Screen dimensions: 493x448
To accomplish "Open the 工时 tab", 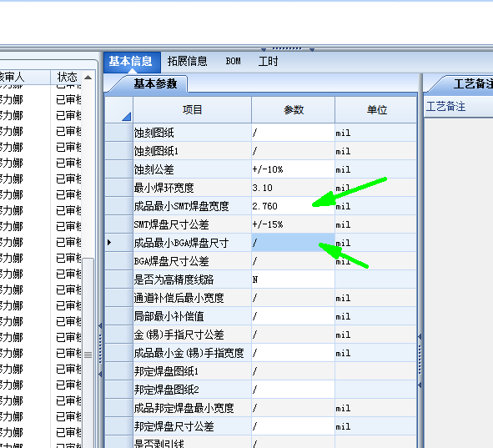I will click(269, 61).
